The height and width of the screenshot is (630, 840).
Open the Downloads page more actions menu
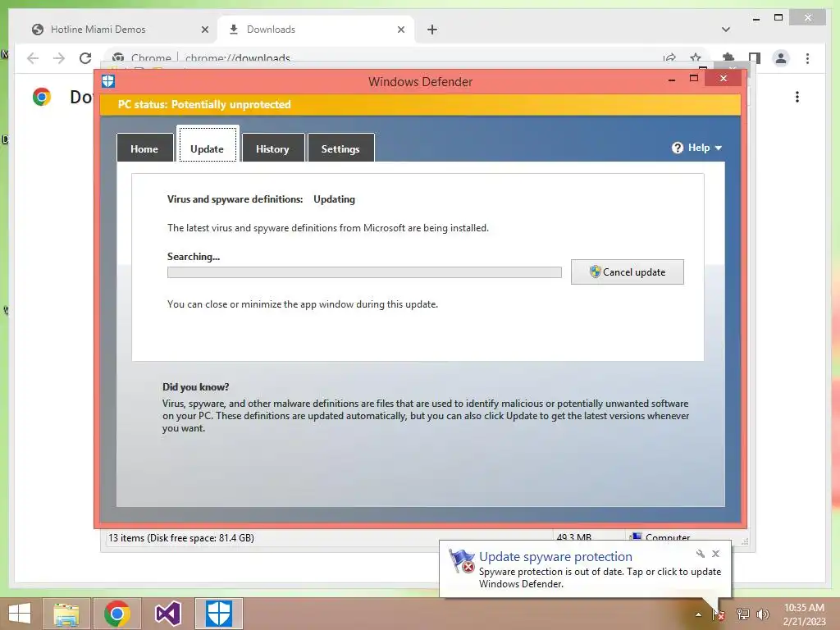tap(797, 97)
